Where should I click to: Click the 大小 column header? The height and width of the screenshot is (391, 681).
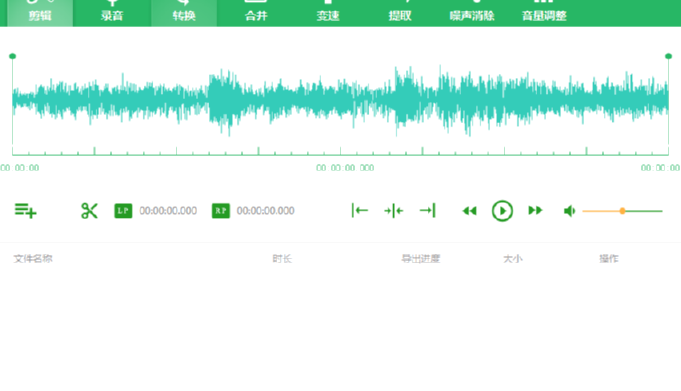(513, 258)
